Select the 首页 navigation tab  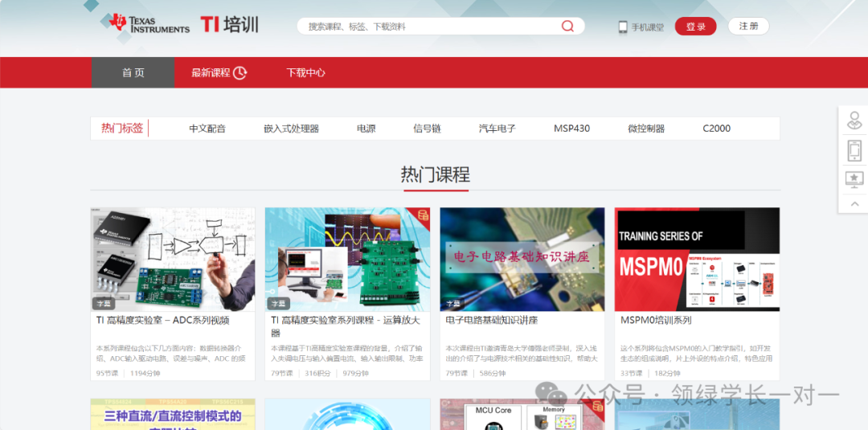click(x=133, y=72)
